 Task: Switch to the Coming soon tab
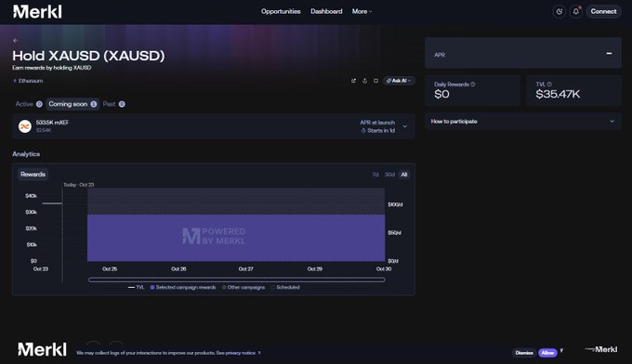[72, 104]
